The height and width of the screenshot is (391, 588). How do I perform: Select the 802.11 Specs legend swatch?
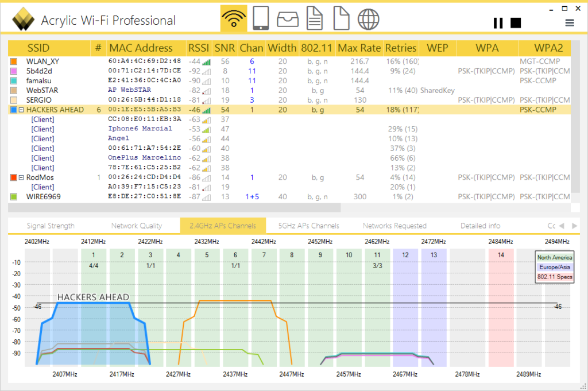pos(554,276)
